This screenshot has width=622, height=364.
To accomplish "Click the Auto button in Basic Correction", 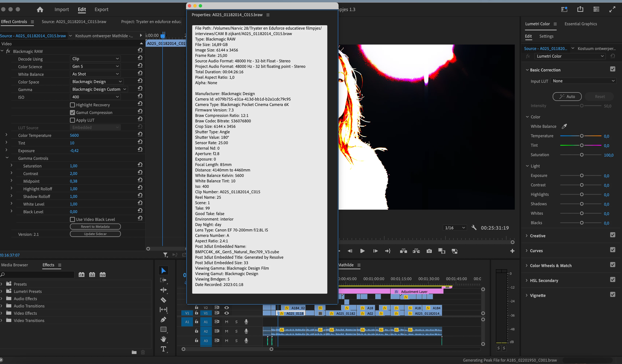I will 567,96.
